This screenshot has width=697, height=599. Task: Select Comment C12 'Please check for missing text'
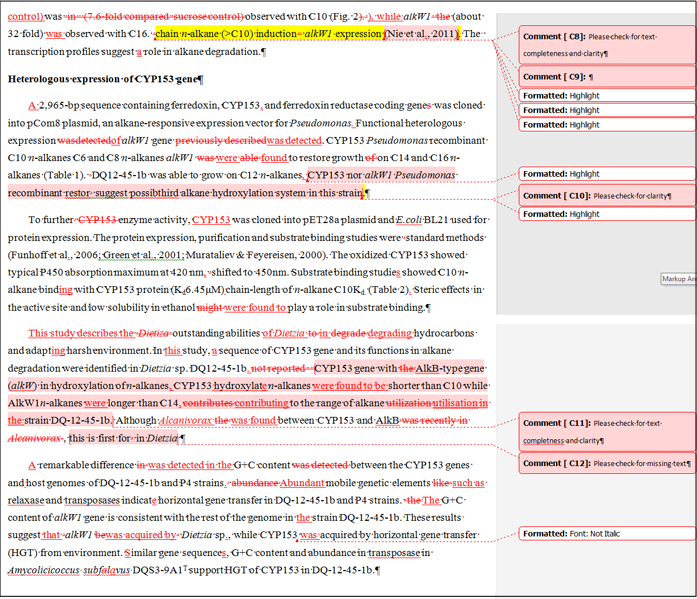point(607,463)
